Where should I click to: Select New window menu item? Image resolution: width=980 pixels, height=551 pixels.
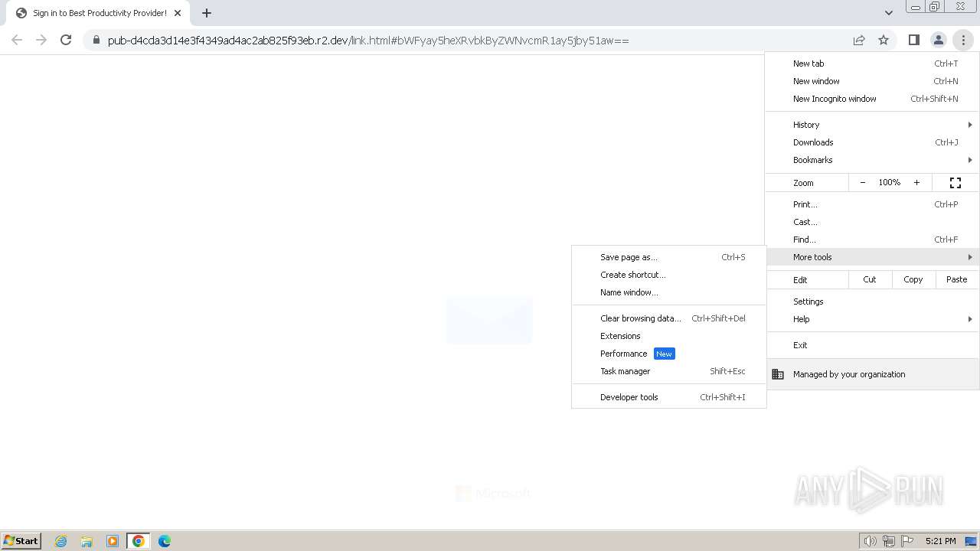[872, 81]
